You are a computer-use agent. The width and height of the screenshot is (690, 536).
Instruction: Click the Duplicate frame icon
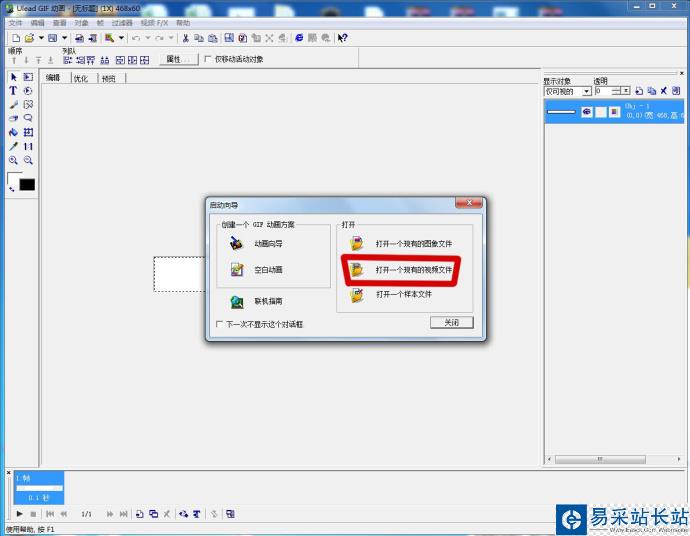pos(153,514)
